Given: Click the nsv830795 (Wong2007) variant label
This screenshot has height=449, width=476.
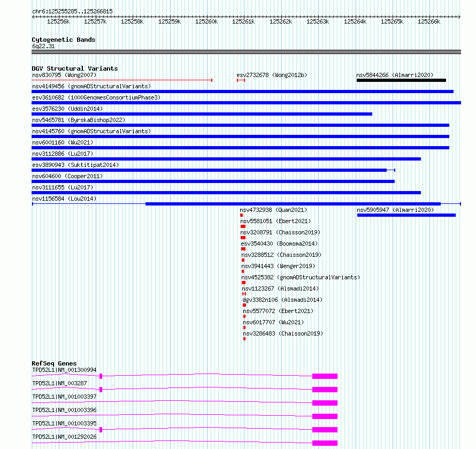Looking at the screenshot, I should coord(64,75).
